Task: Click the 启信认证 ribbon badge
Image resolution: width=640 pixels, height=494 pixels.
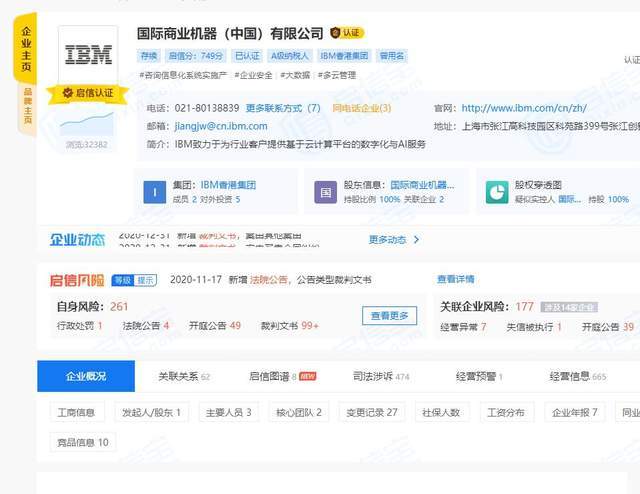Action: (x=88, y=93)
